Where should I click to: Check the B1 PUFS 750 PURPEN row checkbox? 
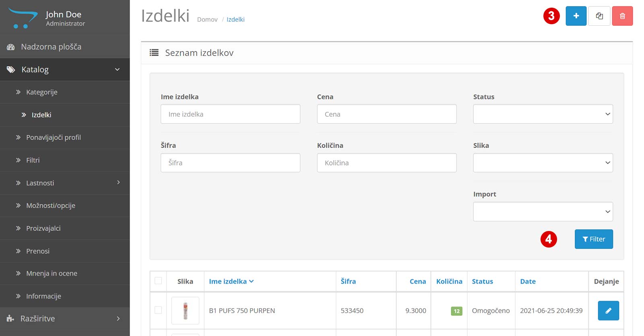(158, 310)
